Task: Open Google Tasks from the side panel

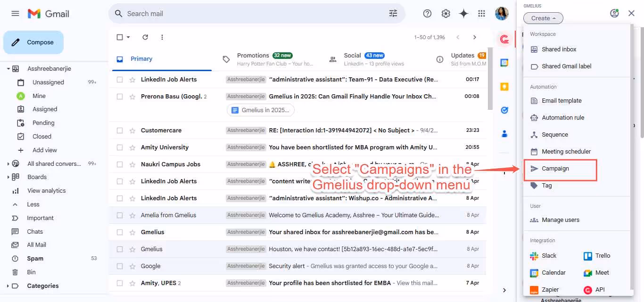Action: point(504,110)
